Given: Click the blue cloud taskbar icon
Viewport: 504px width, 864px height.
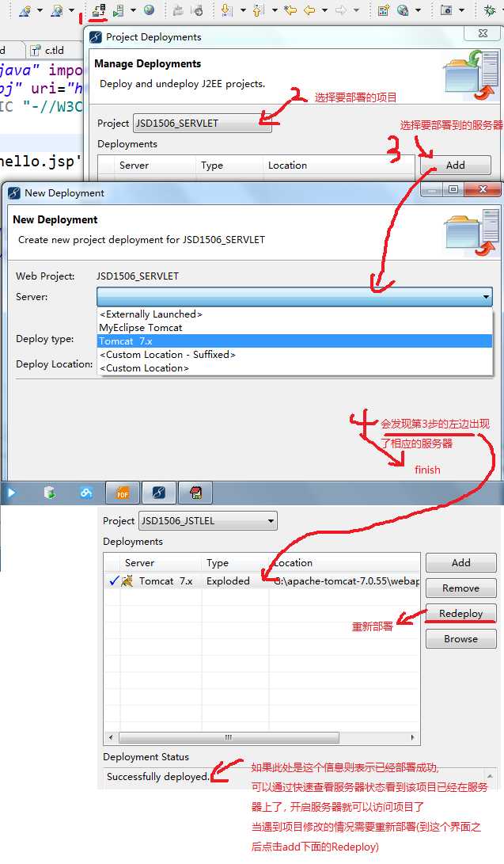Looking at the screenshot, I should 86,493.
